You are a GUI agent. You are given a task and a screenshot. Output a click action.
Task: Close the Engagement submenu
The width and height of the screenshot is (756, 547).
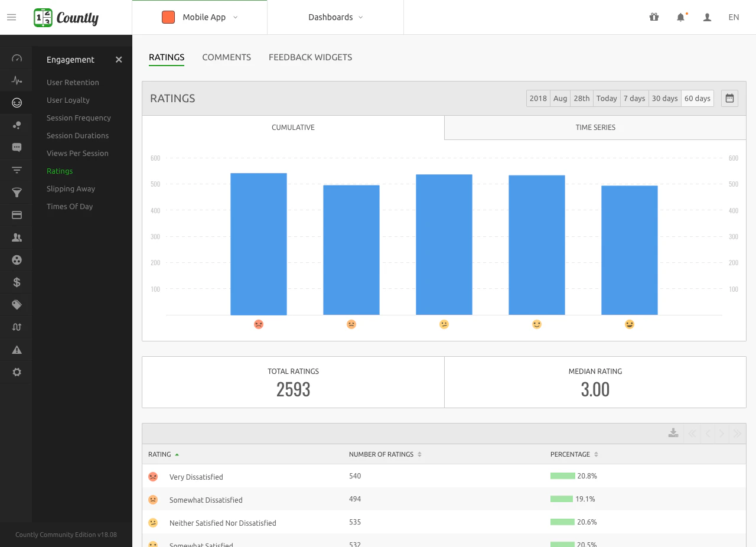[x=119, y=60]
